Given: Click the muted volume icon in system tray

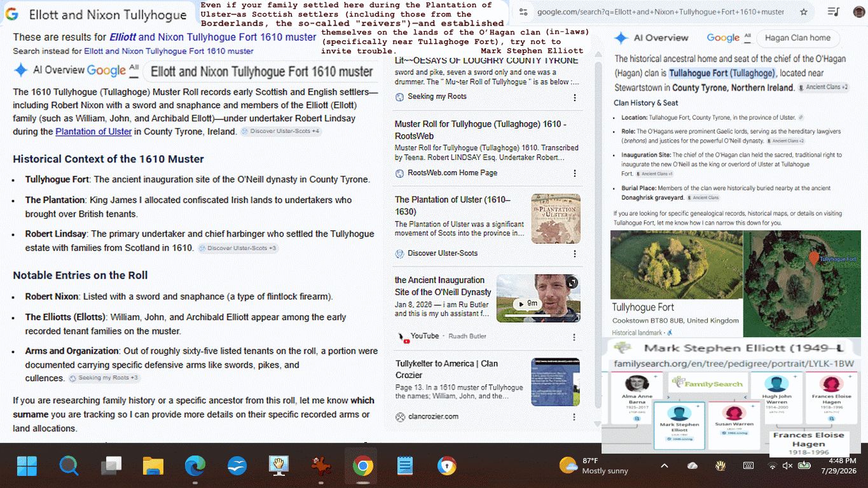Looking at the screenshot, I should tap(787, 466).
